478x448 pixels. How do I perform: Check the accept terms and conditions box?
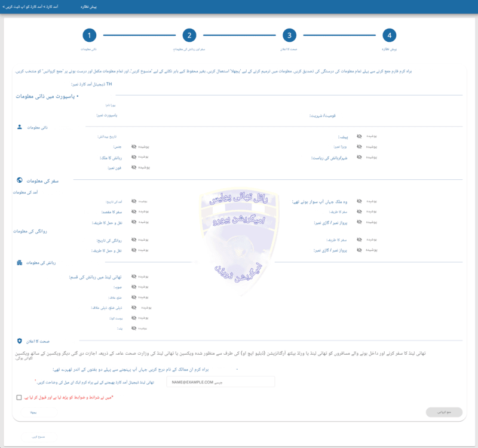click(x=19, y=397)
